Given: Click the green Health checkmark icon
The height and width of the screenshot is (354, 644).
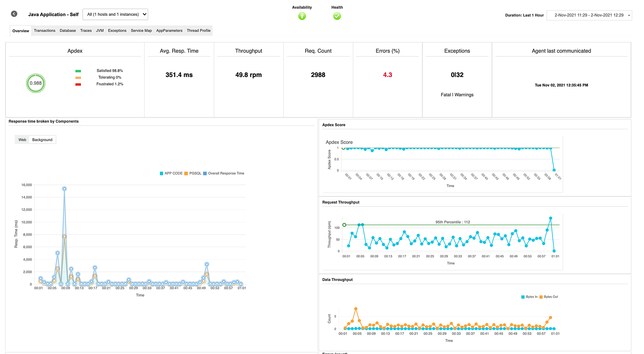Looking at the screenshot, I should tap(337, 16).
